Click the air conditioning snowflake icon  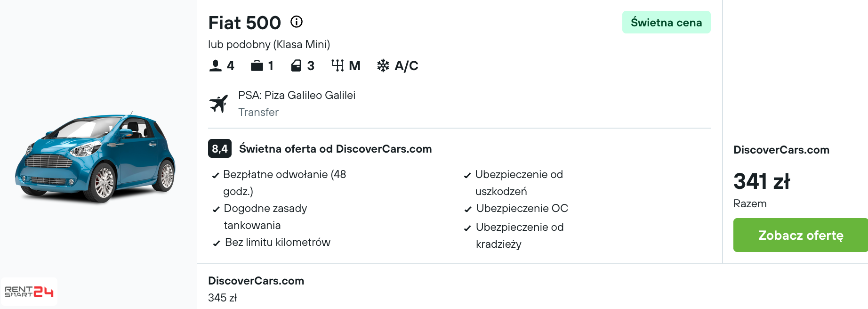pos(383,65)
